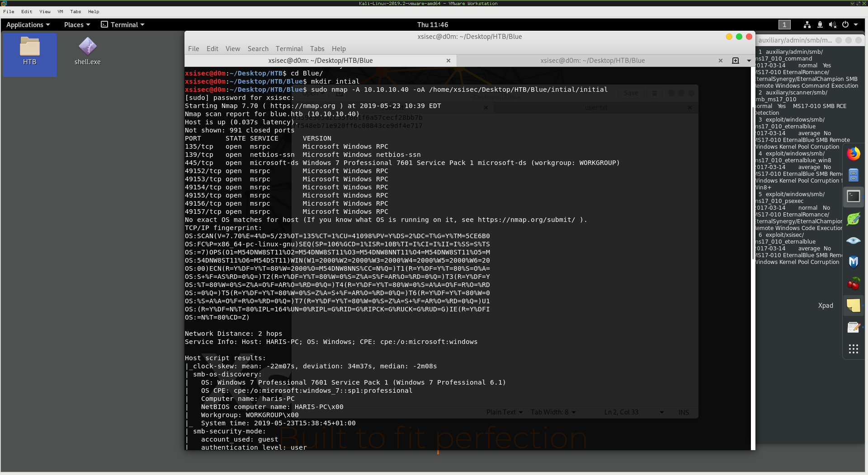Image resolution: width=868 pixels, height=475 pixels.
Task: Click the 'sudo nmap -A 10.10.10.40' command text
Action: [360, 89]
